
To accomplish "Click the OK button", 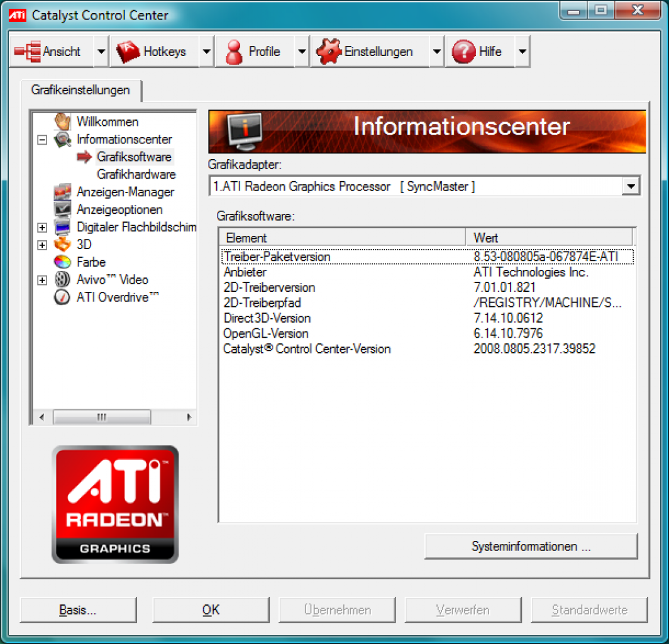I will (x=211, y=610).
